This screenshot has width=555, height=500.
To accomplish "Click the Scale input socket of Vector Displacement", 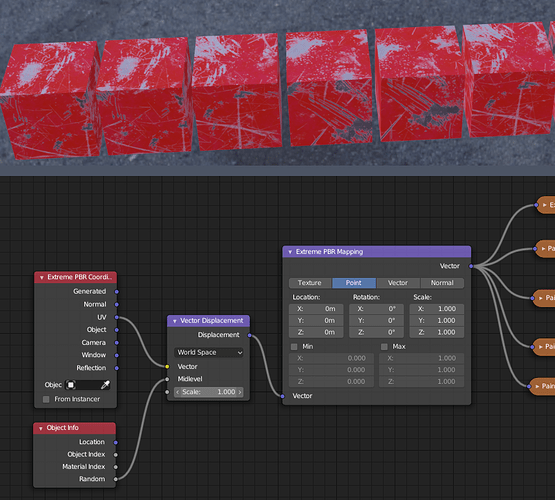I will click(167, 392).
